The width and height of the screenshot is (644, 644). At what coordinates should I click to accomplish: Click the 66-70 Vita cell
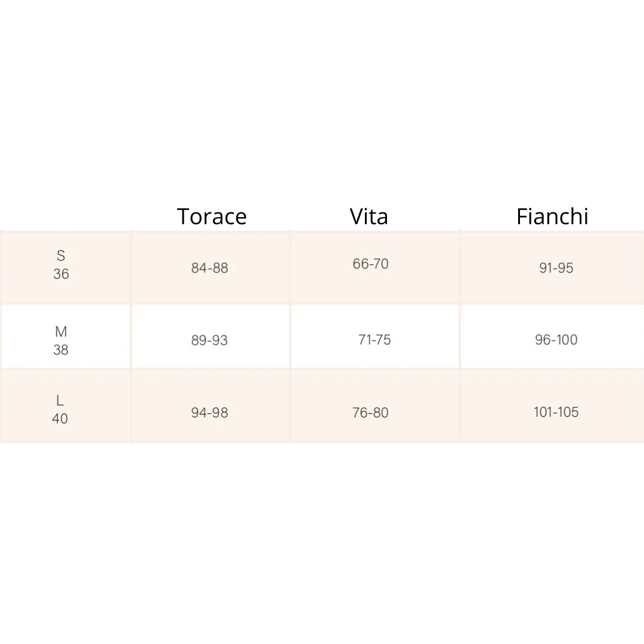click(x=370, y=264)
